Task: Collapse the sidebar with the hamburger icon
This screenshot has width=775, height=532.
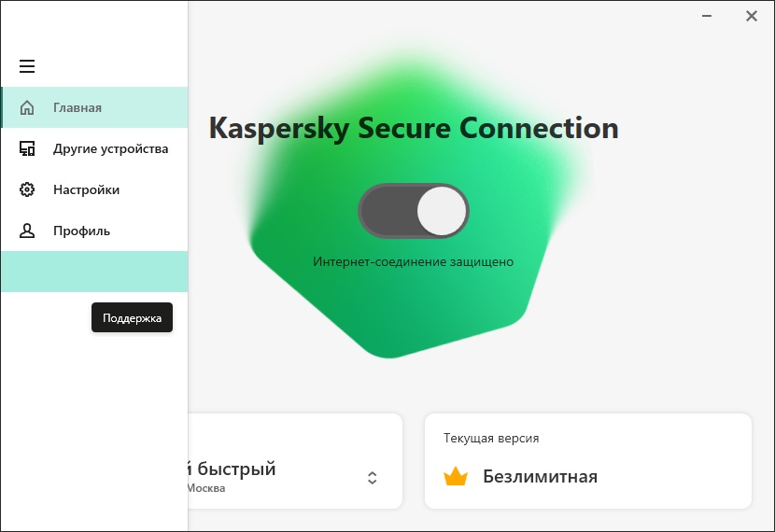Action: 27,66
